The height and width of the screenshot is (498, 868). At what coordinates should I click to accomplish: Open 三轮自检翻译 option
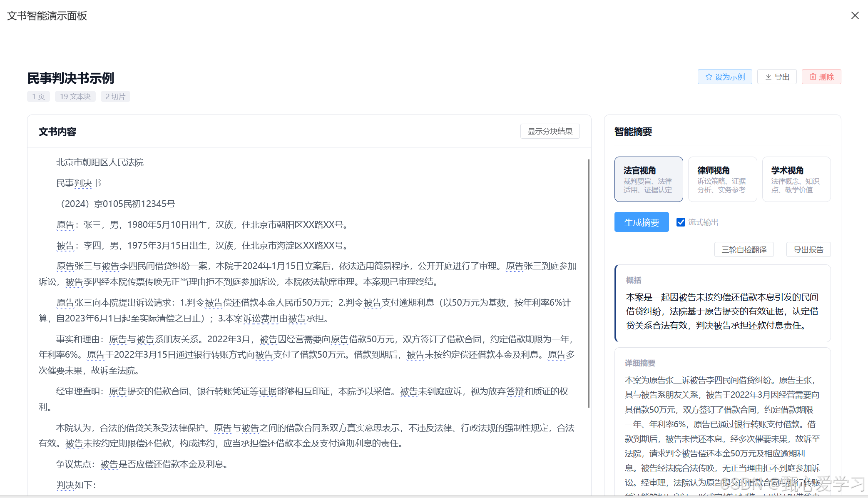click(744, 249)
